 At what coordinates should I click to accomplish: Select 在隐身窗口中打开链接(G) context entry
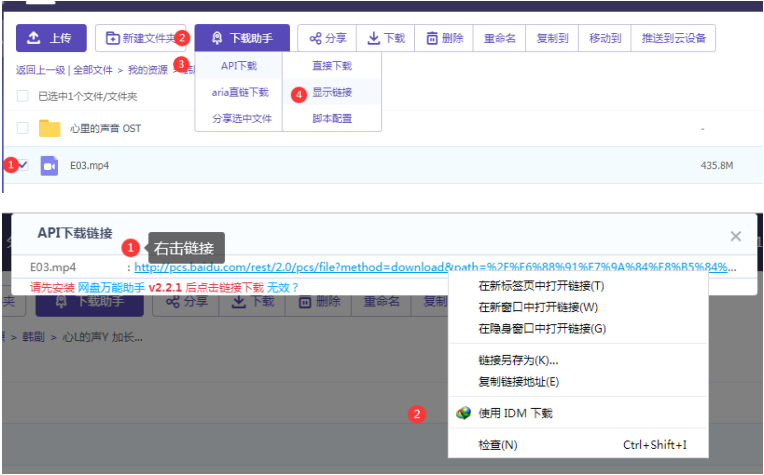click(x=578, y=329)
